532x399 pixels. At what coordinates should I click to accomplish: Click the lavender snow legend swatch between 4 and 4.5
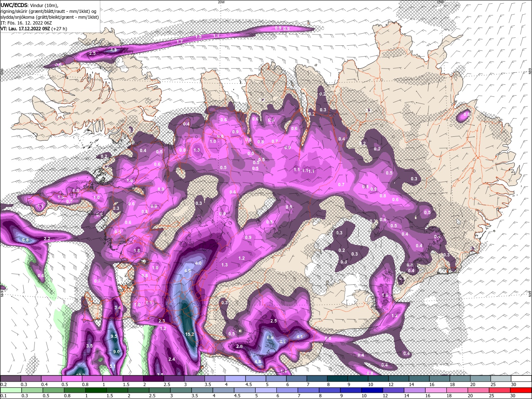pos(235,379)
